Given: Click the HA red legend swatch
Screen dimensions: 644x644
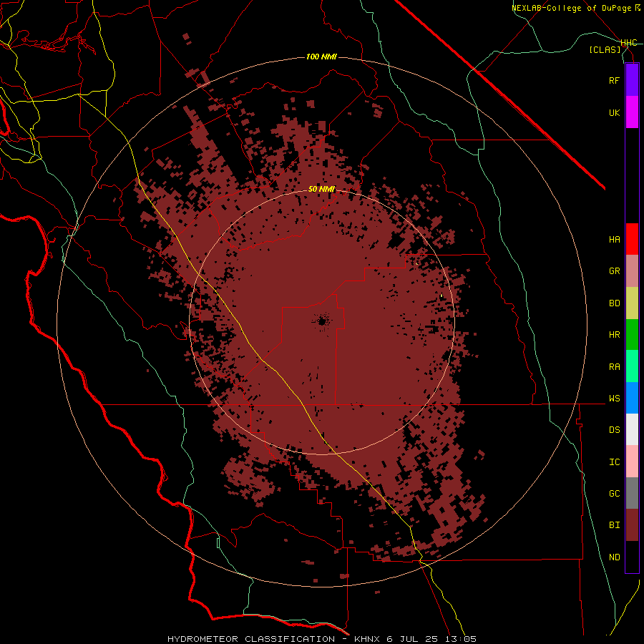Looking at the screenshot, I should [x=632, y=239].
